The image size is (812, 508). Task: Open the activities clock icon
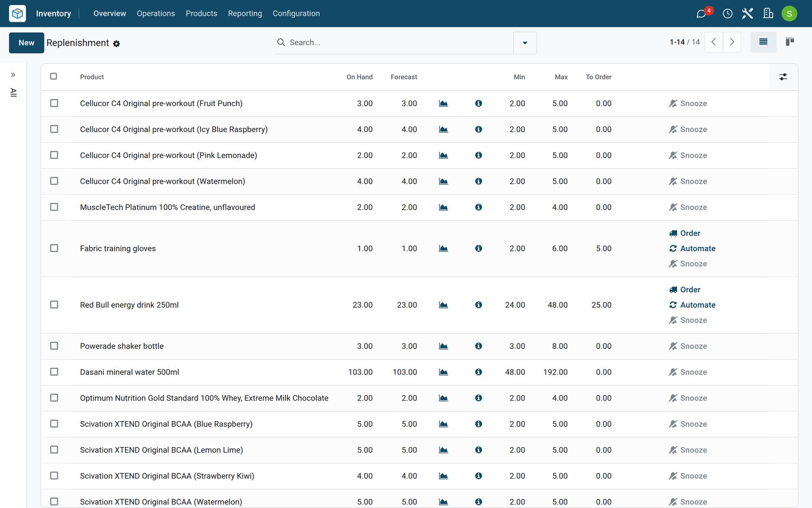pos(727,14)
